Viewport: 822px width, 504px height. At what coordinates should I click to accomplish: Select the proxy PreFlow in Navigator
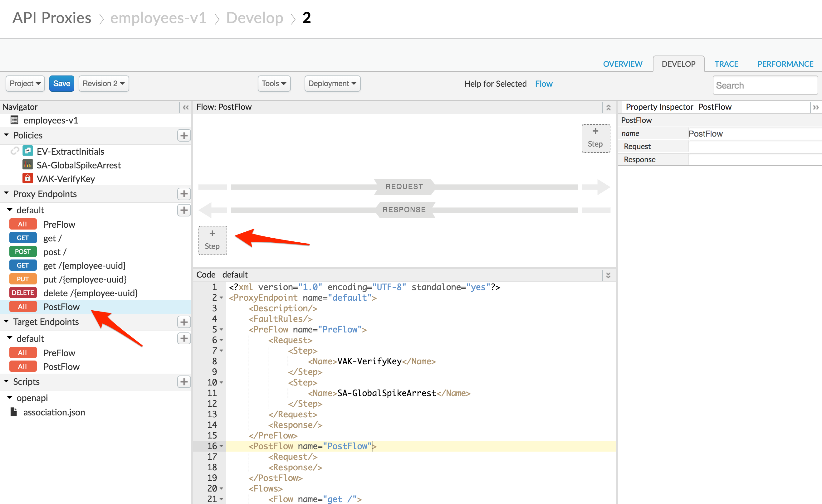59,224
